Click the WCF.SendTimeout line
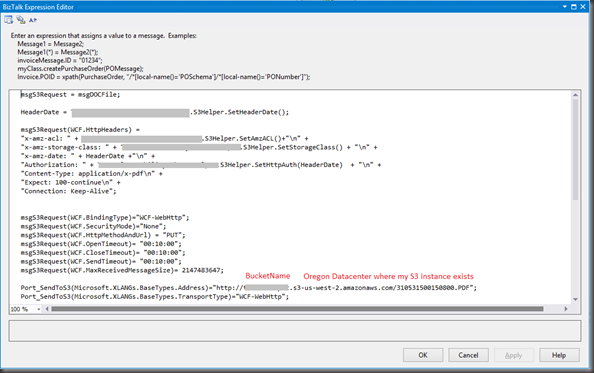The height and width of the screenshot is (373, 594). (101, 261)
